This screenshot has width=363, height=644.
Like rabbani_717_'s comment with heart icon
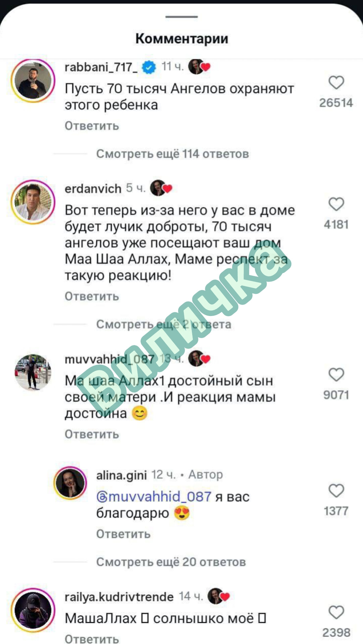tap(336, 83)
